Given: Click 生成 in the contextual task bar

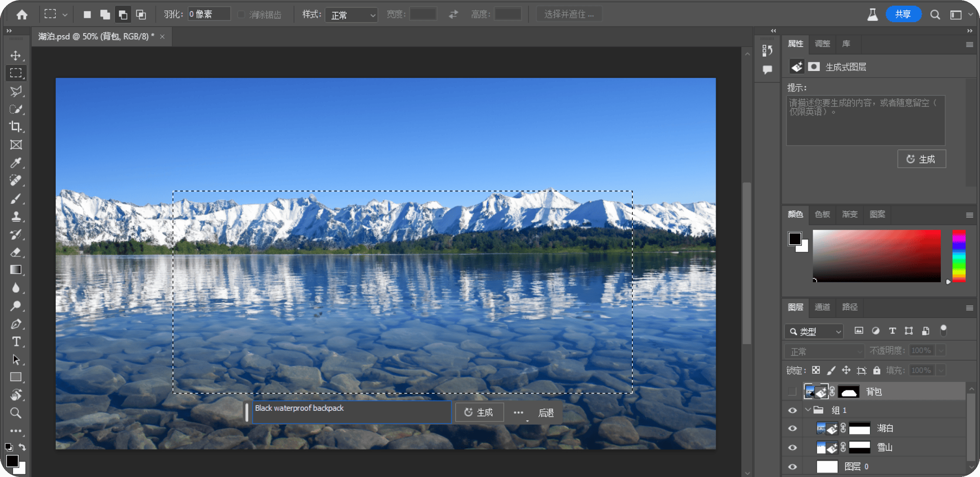Looking at the screenshot, I should (x=479, y=413).
